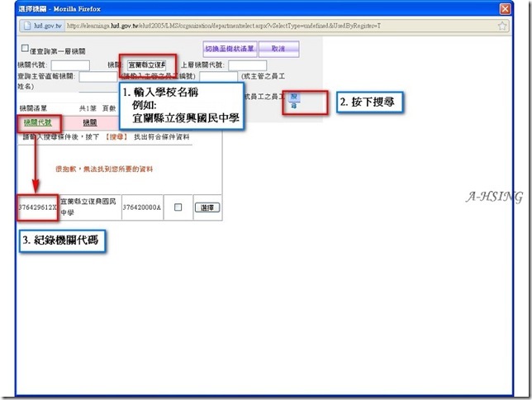Close the Firefox popup with the red X
The width and height of the screenshot is (532, 400).
[505, 9]
